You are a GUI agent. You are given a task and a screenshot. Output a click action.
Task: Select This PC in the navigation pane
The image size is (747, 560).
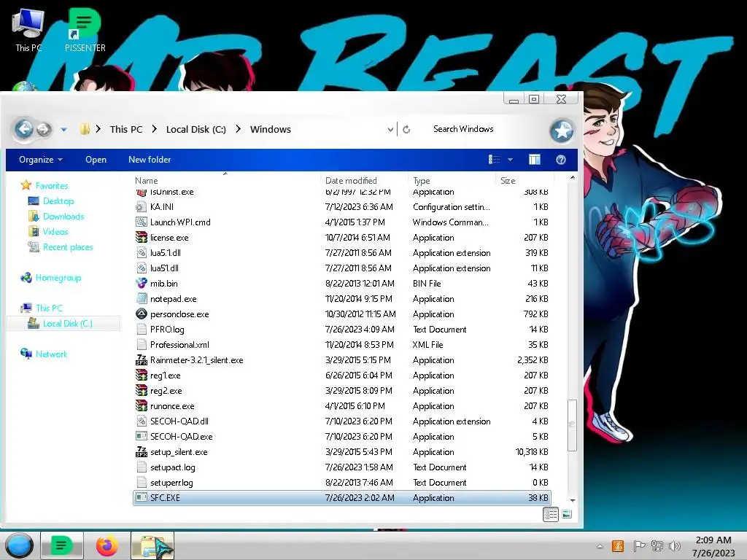coord(49,308)
